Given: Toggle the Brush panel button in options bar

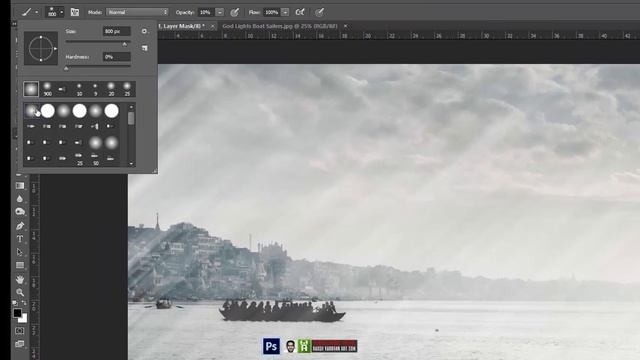Looking at the screenshot, I should pyautogui.click(x=75, y=12).
